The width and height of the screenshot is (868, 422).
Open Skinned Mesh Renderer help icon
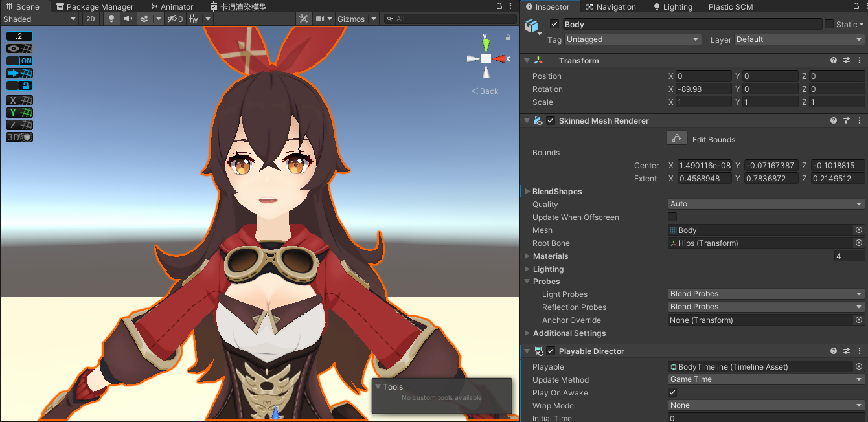834,120
